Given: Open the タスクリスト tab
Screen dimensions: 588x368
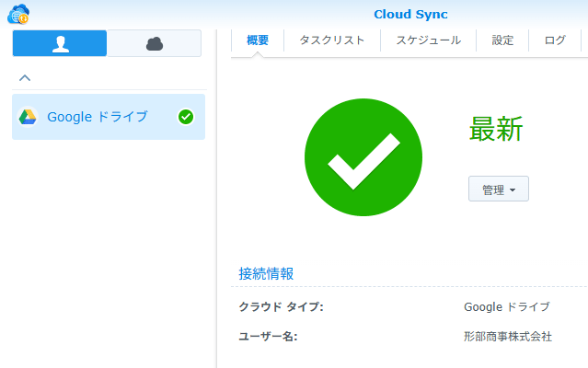Looking at the screenshot, I should pos(332,40).
